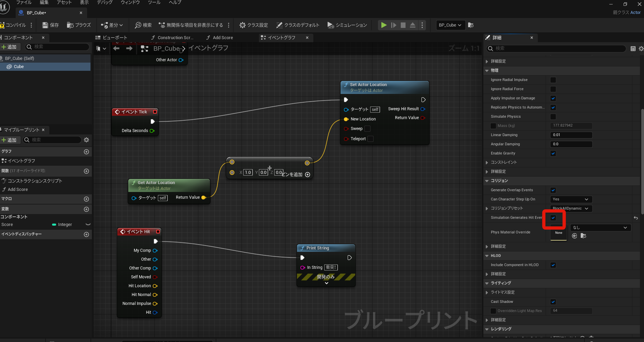This screenshot has height=342, width=644.
Task: Navigate back in graph history arrow
Action: tap(116, 49)
